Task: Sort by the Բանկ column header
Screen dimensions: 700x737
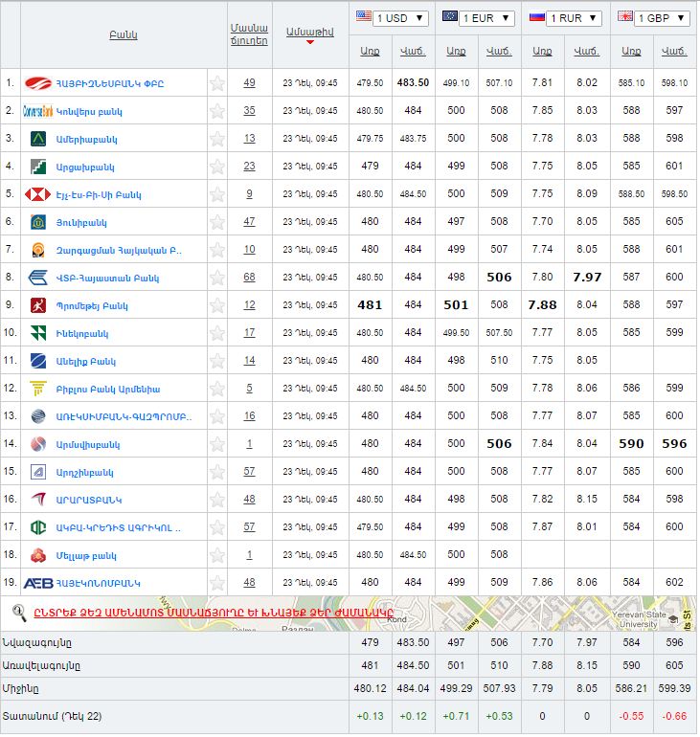Action: tap(124, 34)
